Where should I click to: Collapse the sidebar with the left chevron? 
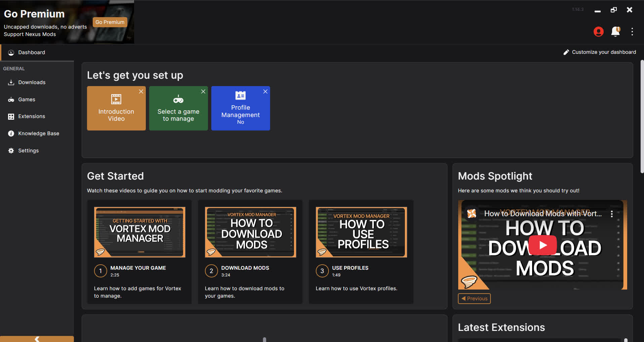pos(37,339)
